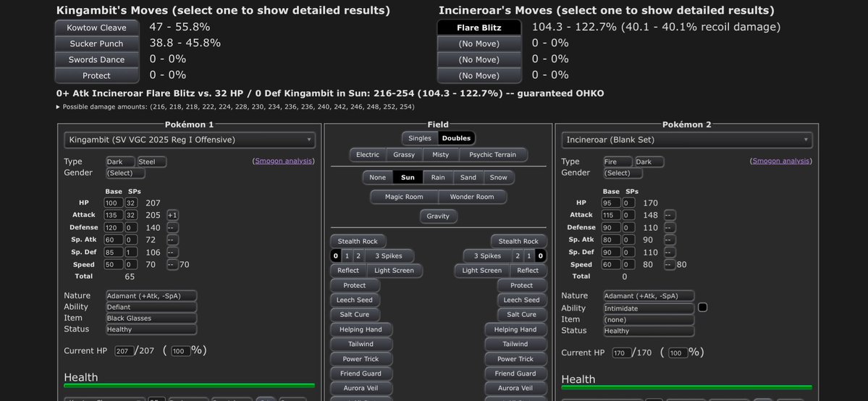
Task: Open Kingambit's Gender dropdown
Action: point(126,174)
